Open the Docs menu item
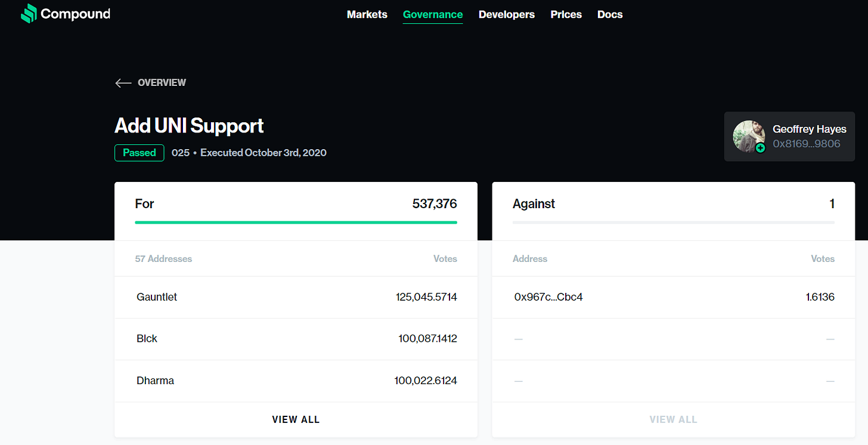Image resolution: width=868 pixels, height=445 pixels. pos(610,14)
